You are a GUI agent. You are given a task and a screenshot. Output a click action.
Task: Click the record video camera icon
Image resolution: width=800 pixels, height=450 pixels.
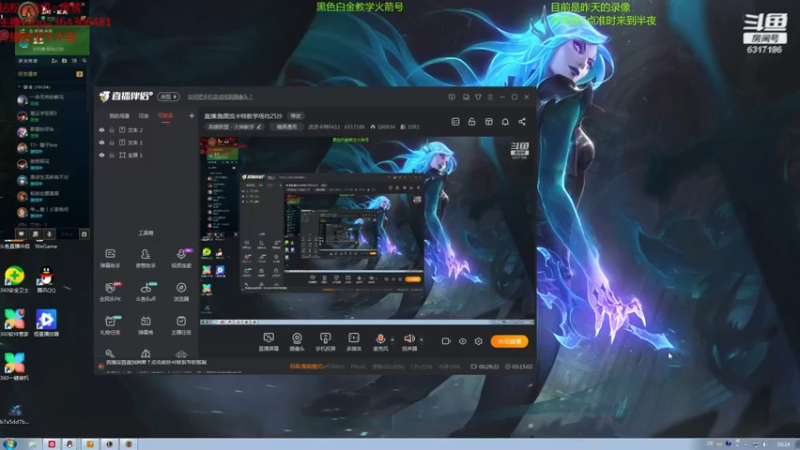[x=446, y=341]
